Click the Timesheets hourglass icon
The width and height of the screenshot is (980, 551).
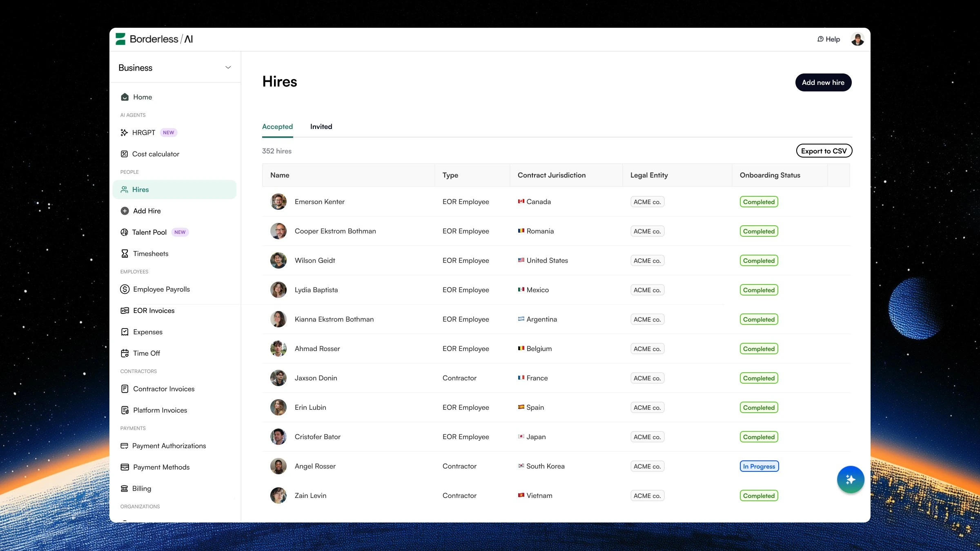[x=125, y=253]
